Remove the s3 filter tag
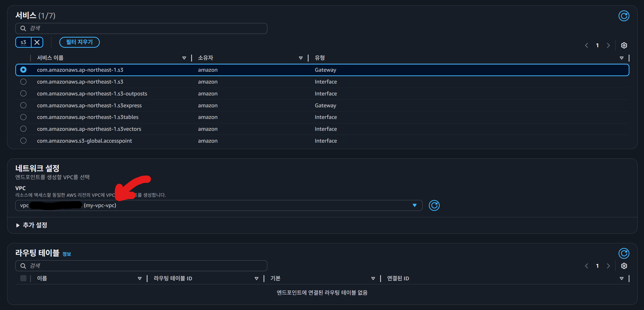 [37, 42]
